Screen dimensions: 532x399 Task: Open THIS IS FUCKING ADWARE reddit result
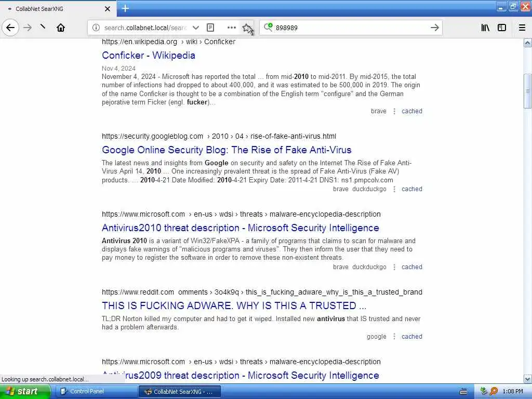(234, 305)
